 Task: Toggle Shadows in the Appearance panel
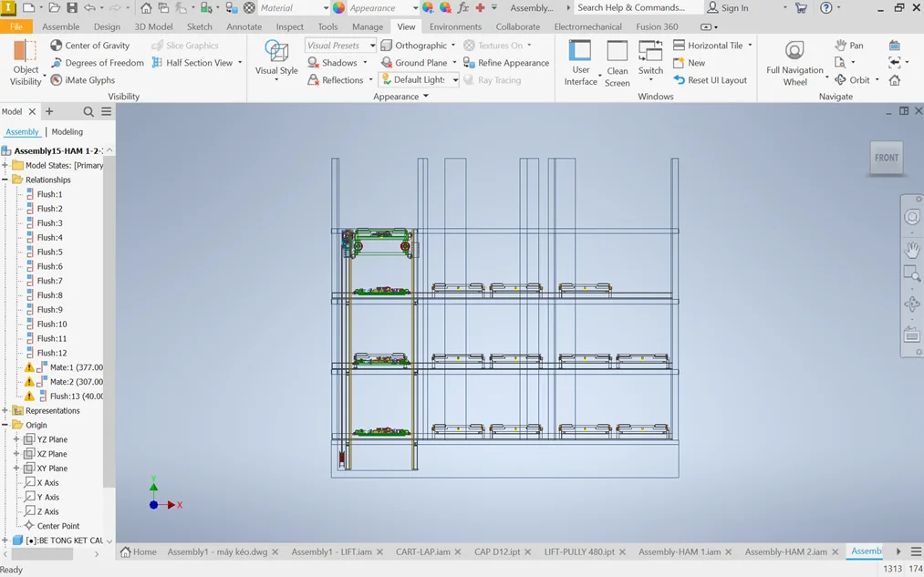point(333,62)
